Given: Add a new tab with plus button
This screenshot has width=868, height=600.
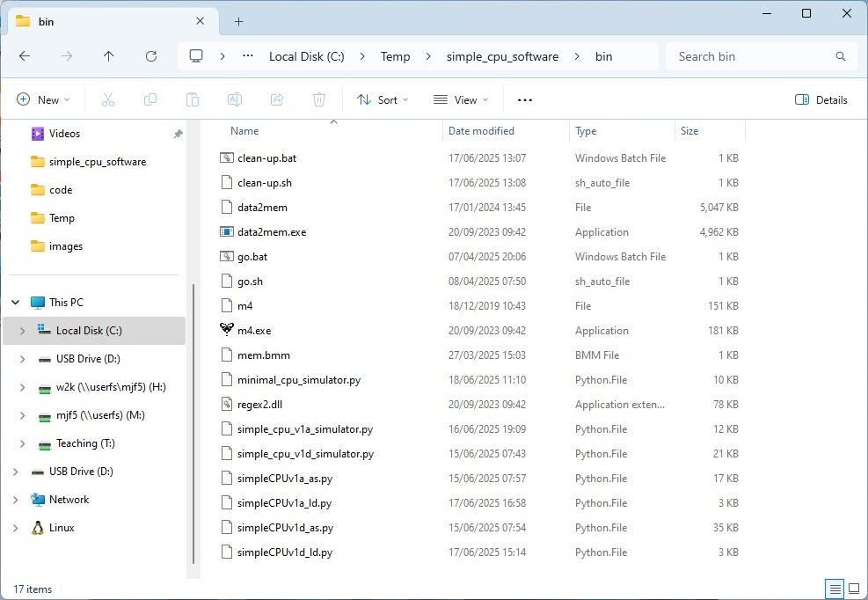Looking at the screenshot, I should pyautogui.click(x=238, y=21).
